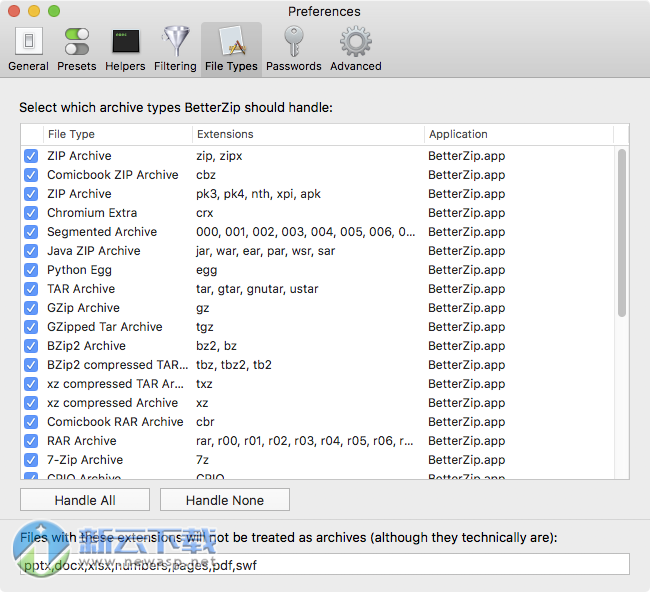
Task: Click the 'cbr' extensions cell
Action: tap(205, 422)
